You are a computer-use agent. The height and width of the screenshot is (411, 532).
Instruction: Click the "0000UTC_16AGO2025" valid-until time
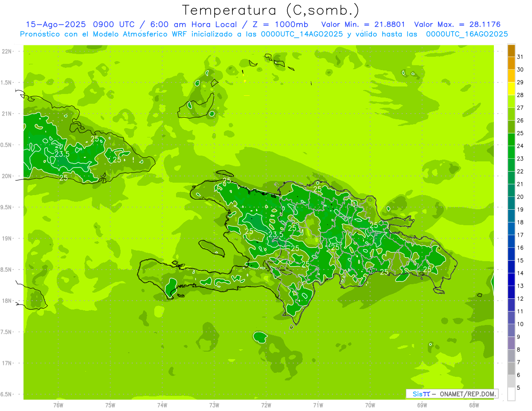pos(467,34)
